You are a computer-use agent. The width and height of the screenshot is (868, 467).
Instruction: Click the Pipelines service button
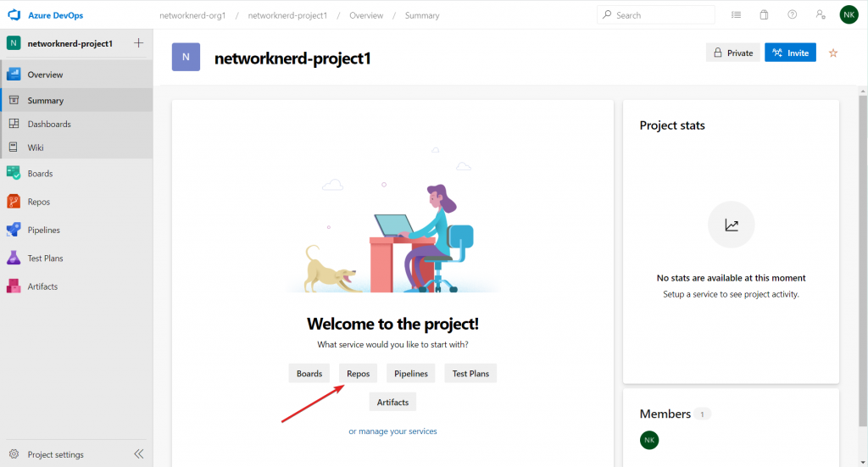pyautogui.click(x=411, y=374)
